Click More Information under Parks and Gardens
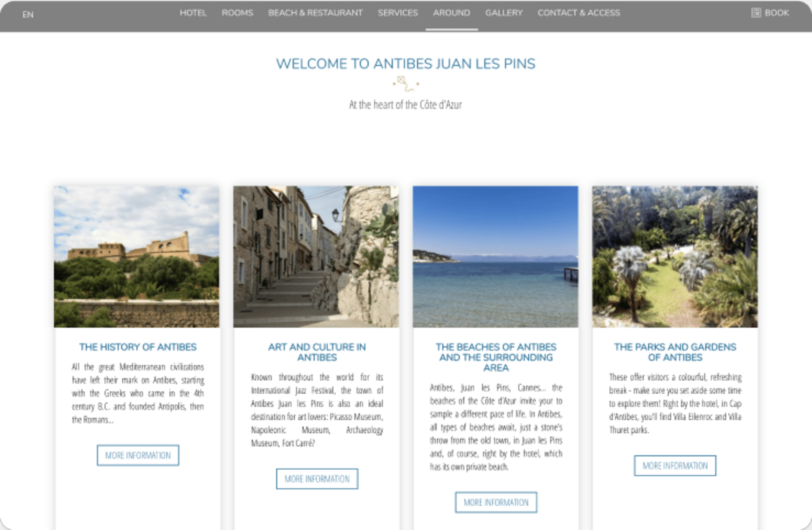This screenshot has height=530, width=812. (675, 465)
